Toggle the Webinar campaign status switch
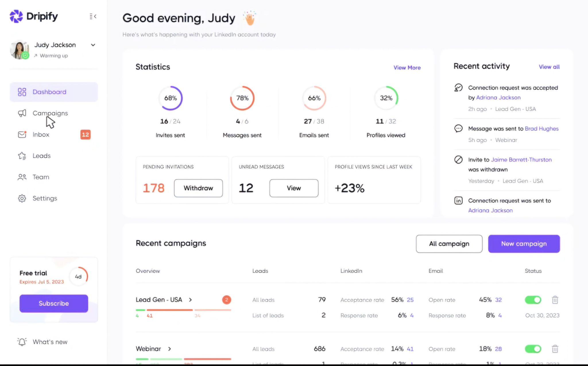 (533, 349)
